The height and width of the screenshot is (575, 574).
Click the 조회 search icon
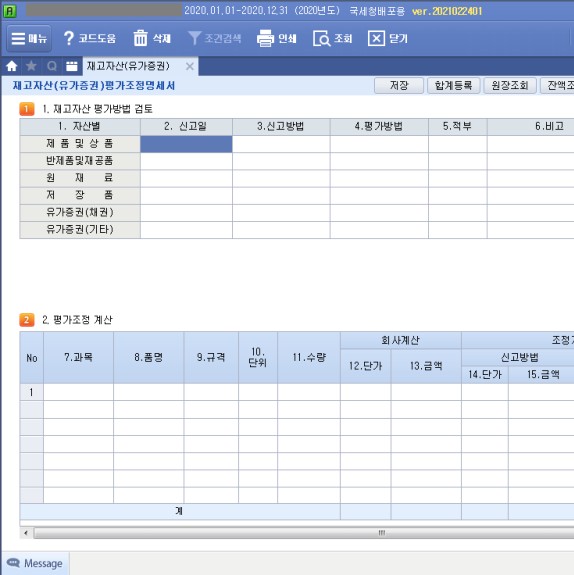322,38
